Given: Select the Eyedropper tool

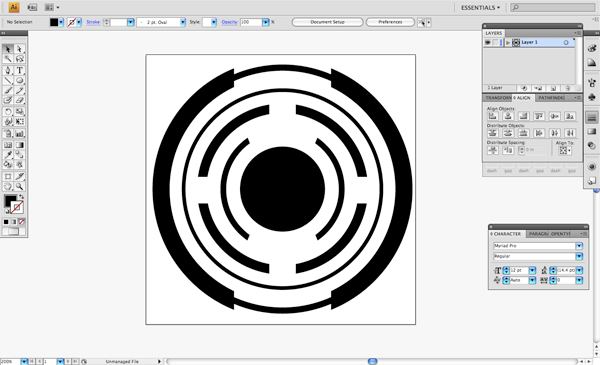Looking at the screenshot, I should pyautogui.click(x=8, y=155).
